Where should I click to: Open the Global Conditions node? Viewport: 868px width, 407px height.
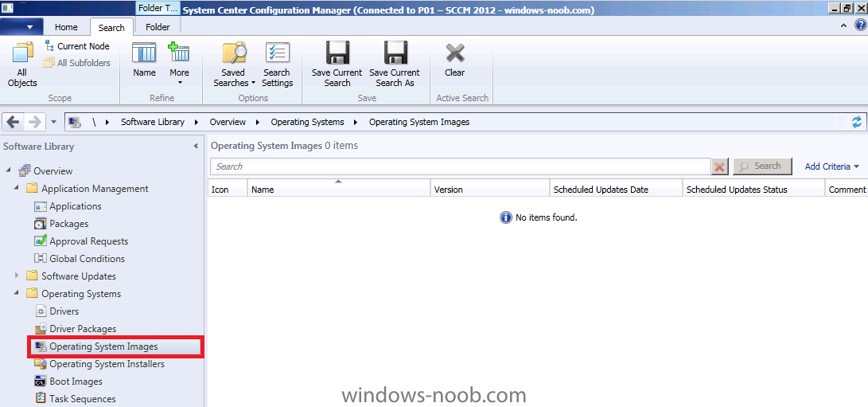tap(87, 258)
